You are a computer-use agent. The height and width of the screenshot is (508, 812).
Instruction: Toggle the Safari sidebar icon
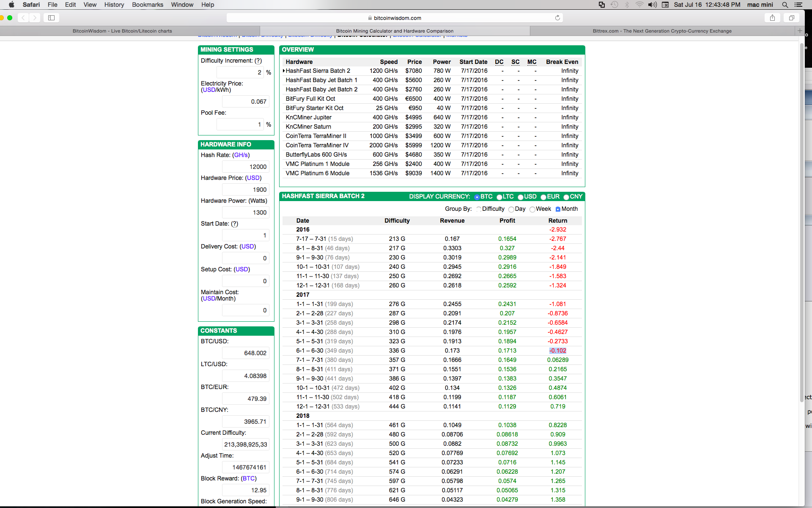pos(52,18)
